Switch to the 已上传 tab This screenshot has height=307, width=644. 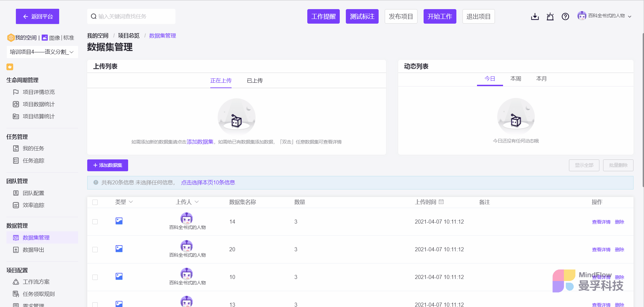[255, 80]
